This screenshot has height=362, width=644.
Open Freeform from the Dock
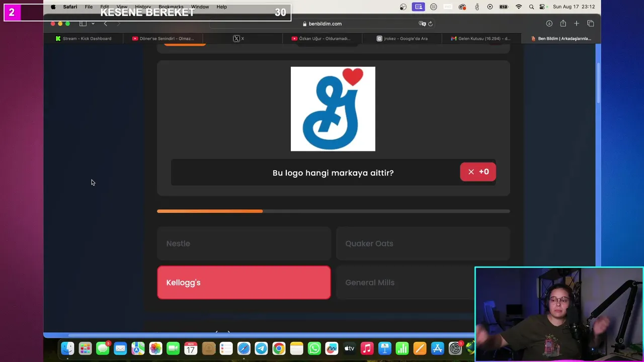coord(332,348)
